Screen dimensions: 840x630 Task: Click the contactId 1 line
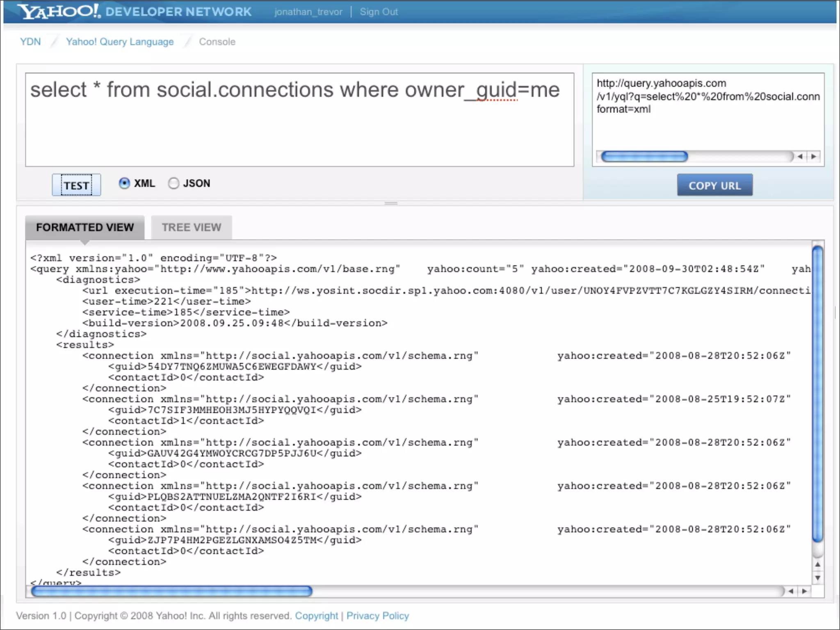pyautogui.click(x=186, y=421)
